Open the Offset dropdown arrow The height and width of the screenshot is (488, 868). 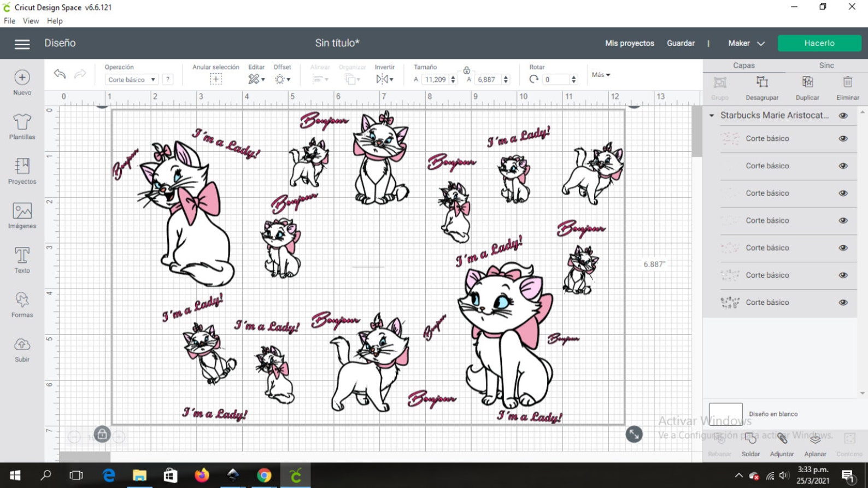pos(289,80)
